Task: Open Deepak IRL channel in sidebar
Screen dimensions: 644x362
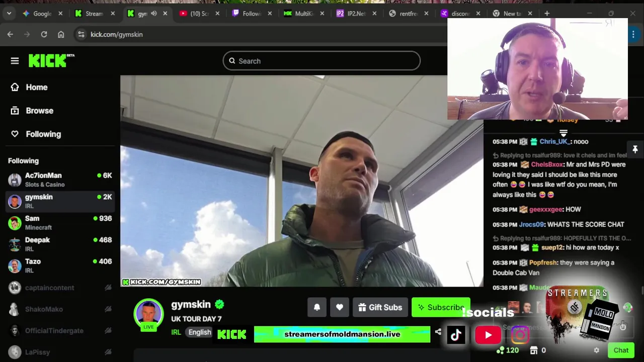Action: [60, 244]
